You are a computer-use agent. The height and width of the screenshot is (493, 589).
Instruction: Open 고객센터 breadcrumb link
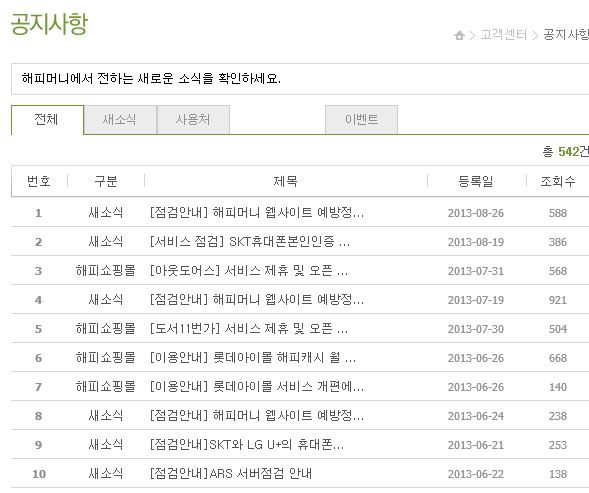tap(504, 35)
